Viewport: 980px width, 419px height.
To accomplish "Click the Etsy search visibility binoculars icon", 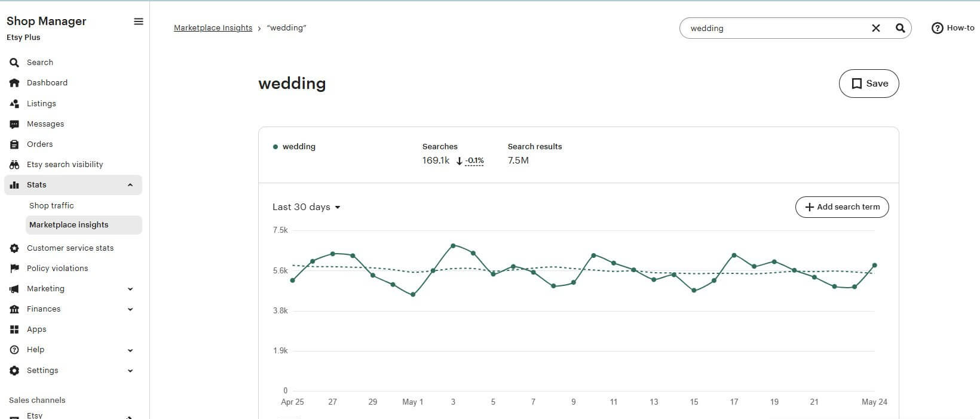I will (14, 165).
